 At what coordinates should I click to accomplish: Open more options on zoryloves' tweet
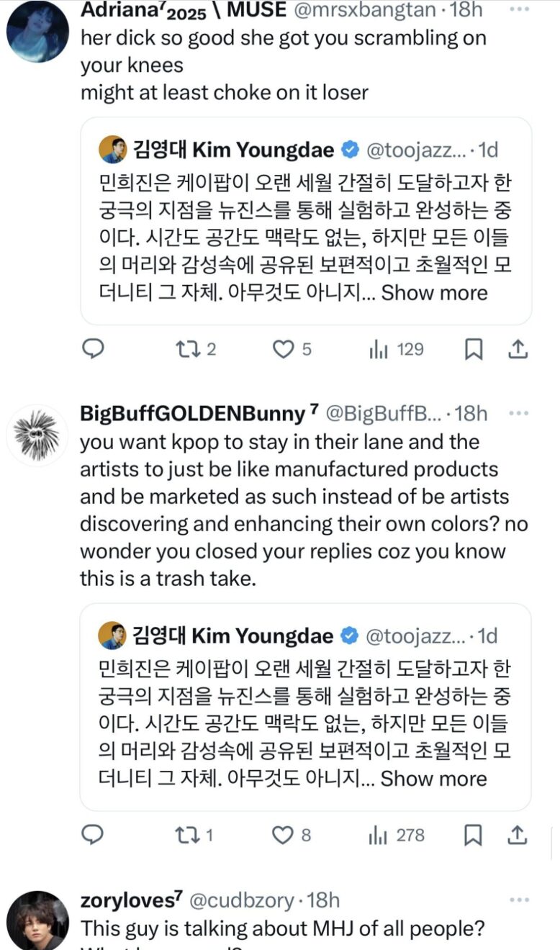(519, 900)
